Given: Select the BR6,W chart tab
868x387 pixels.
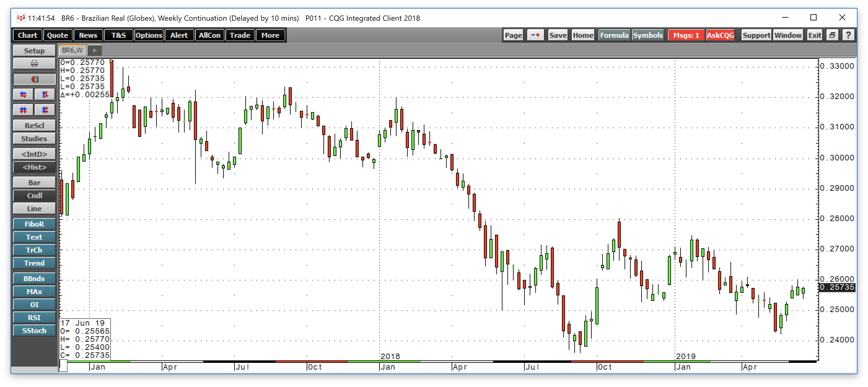Looking at the screenshot, I should pyautogui.click(x=72, y=50).
